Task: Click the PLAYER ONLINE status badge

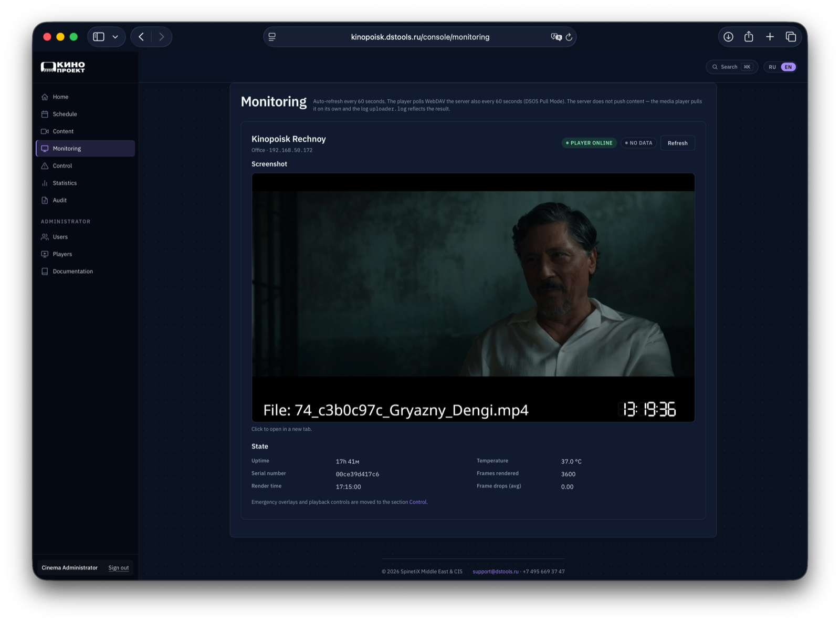Action: (589, 143)
